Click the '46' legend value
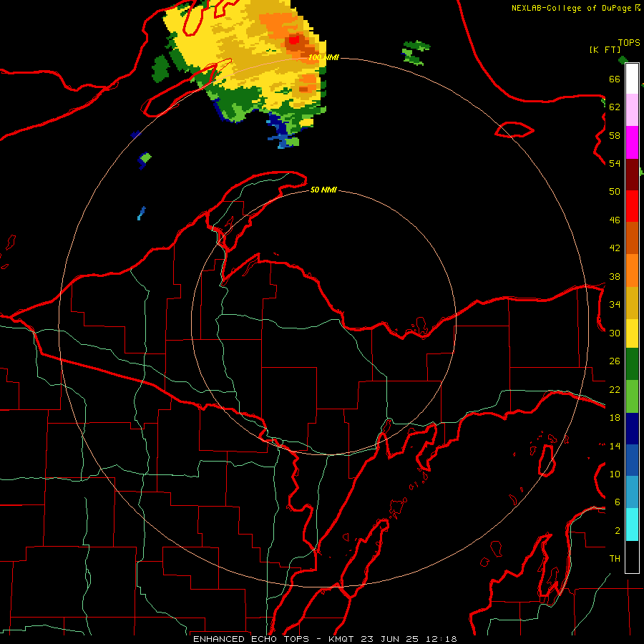Image resolution: width=644 pixels, height=644 pixels. (615, 220)
